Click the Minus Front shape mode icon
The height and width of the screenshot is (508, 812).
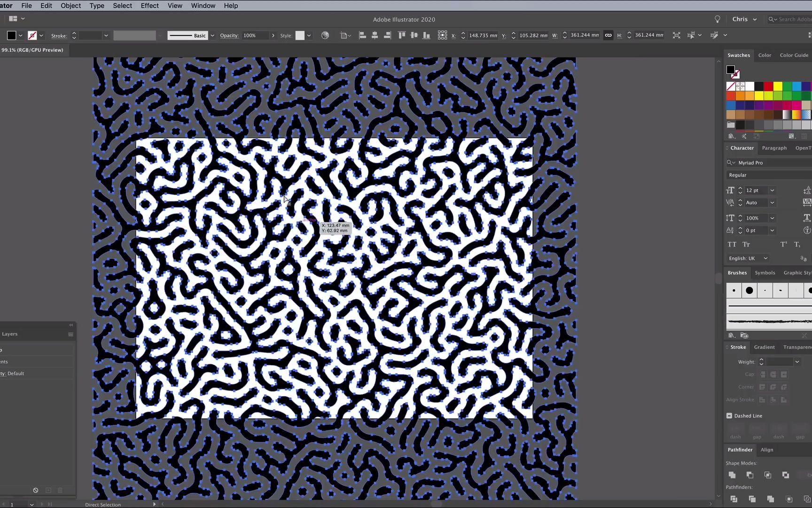click(x=750, y=475)
